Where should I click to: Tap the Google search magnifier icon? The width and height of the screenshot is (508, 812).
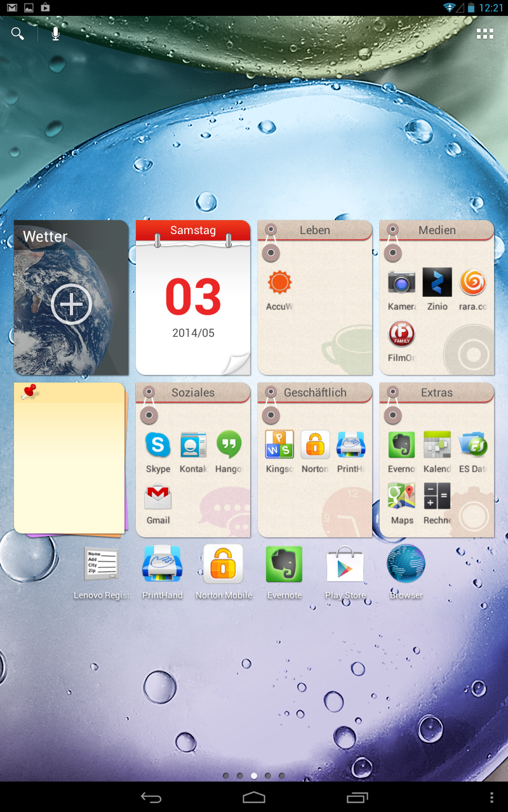point(18,34)
